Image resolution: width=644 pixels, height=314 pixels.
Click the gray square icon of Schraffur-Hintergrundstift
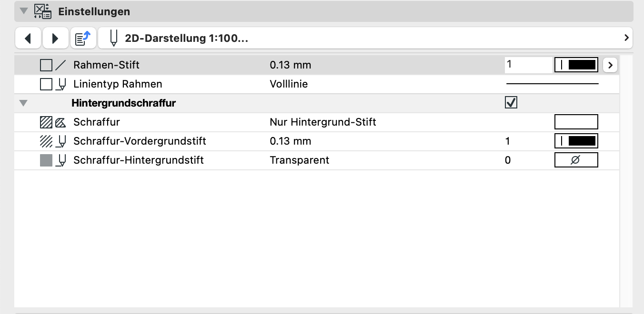click(46, 160)
